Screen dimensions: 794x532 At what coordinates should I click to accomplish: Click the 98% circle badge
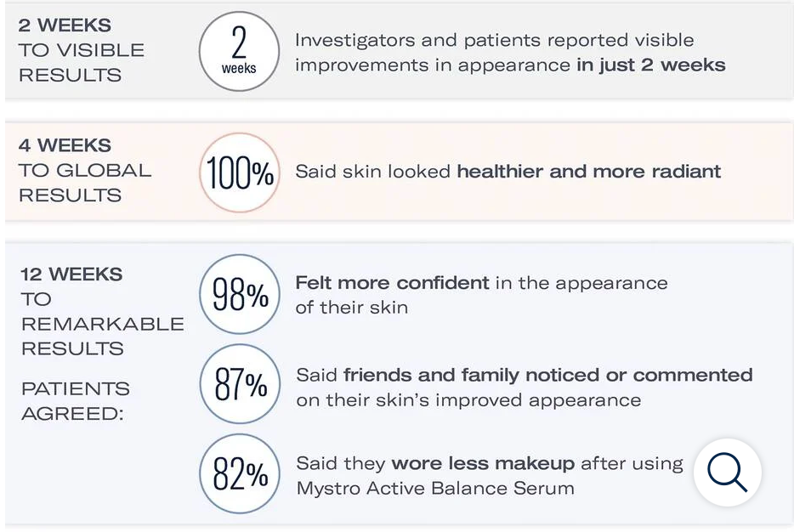[239, 294]
